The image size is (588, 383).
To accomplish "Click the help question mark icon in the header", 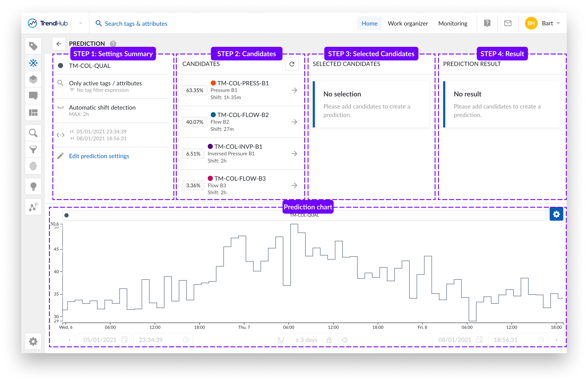I will (487, 23).
